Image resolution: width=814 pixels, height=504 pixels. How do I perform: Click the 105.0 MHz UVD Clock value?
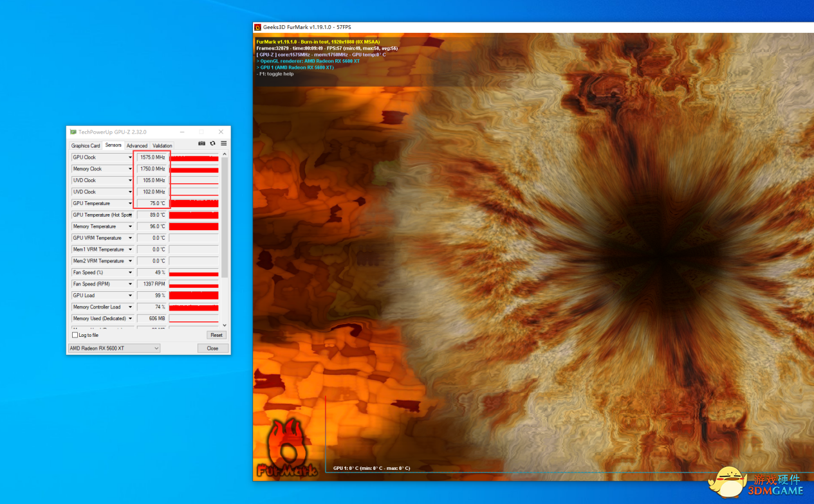152,181
